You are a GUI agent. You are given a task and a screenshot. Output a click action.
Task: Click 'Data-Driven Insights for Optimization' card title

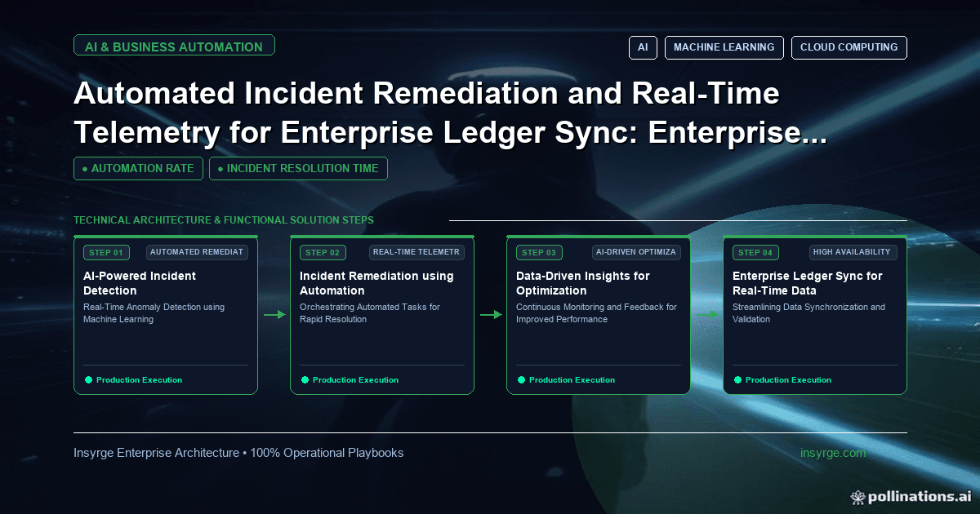pos(583,283)
